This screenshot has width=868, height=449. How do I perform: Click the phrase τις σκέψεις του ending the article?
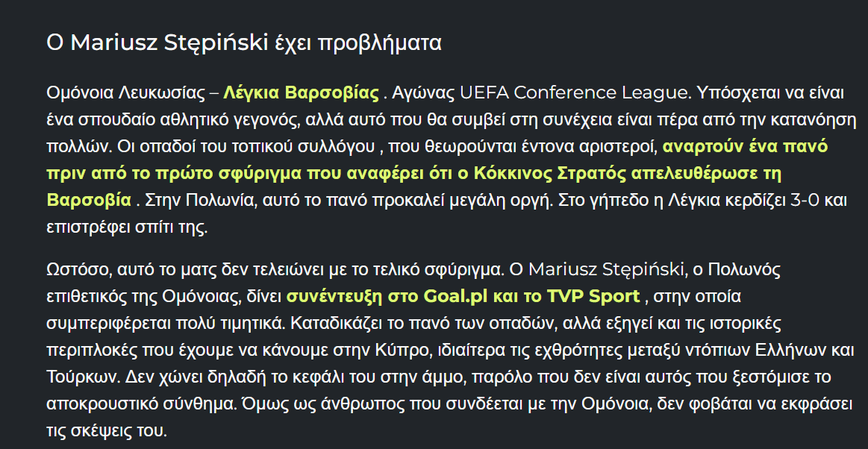point(106,431)
